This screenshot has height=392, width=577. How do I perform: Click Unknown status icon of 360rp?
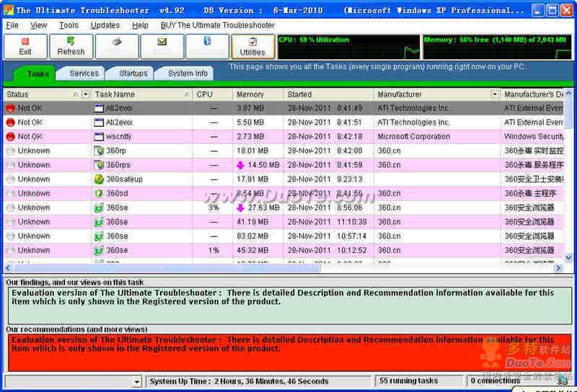[11, 151]
